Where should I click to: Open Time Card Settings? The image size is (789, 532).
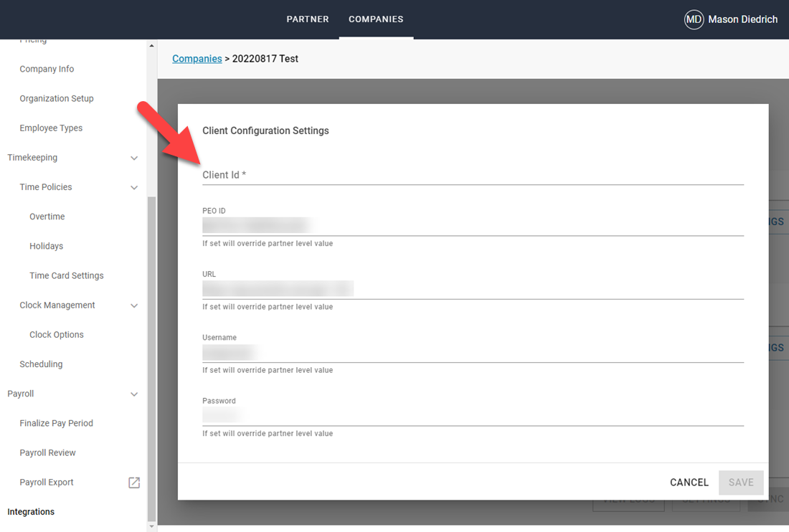coord(66,275)
